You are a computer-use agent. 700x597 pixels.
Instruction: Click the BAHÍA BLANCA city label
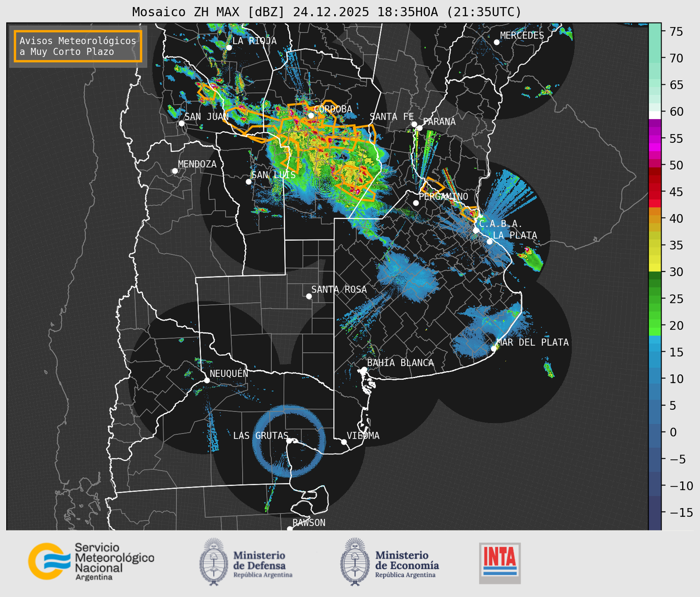click(x=400, y=363)
